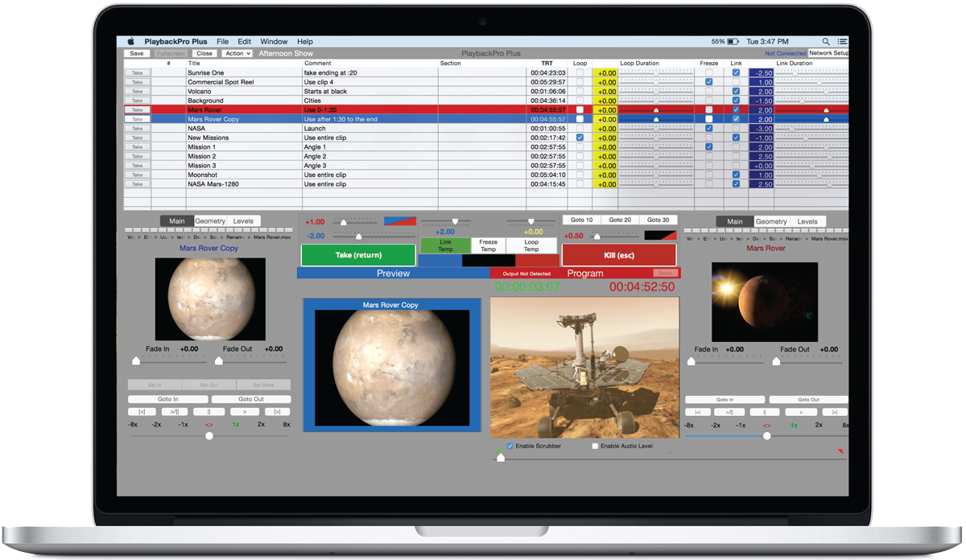966x560 pixels.
Task: Click the Goto 10 button
Action: pyautogui.click(x=581, y=220)
